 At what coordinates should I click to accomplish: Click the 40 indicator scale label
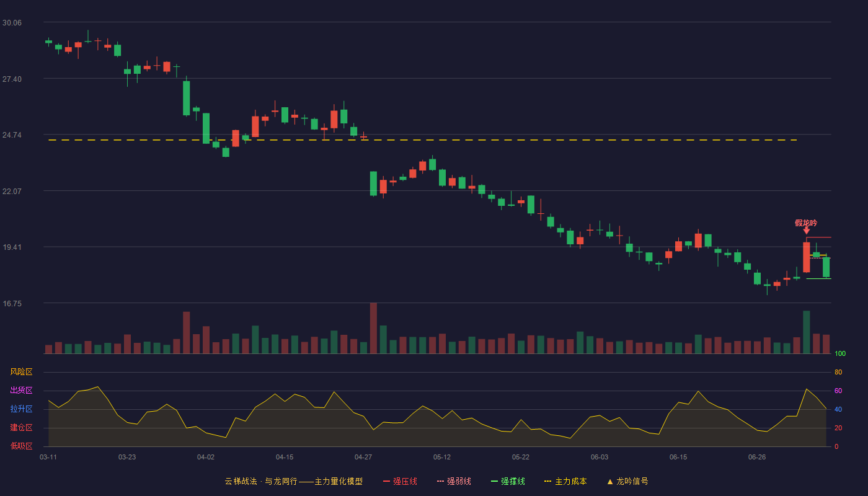pos(838,410)
